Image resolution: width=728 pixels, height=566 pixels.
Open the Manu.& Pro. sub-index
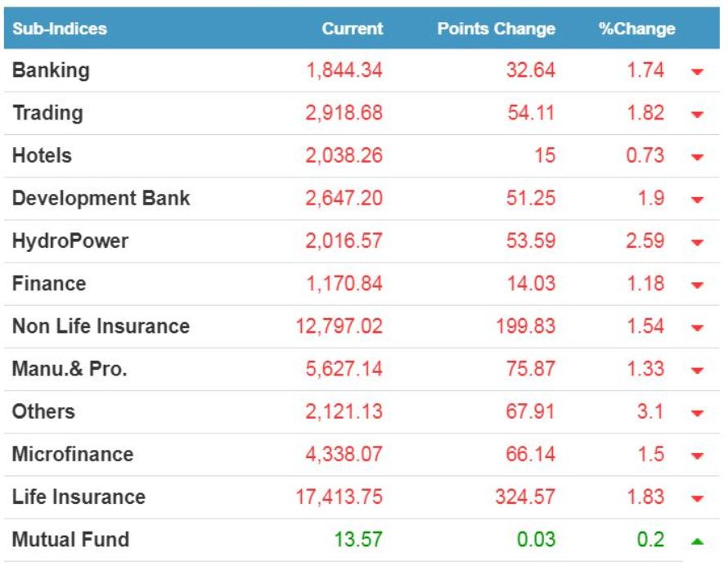pos(70,369)
